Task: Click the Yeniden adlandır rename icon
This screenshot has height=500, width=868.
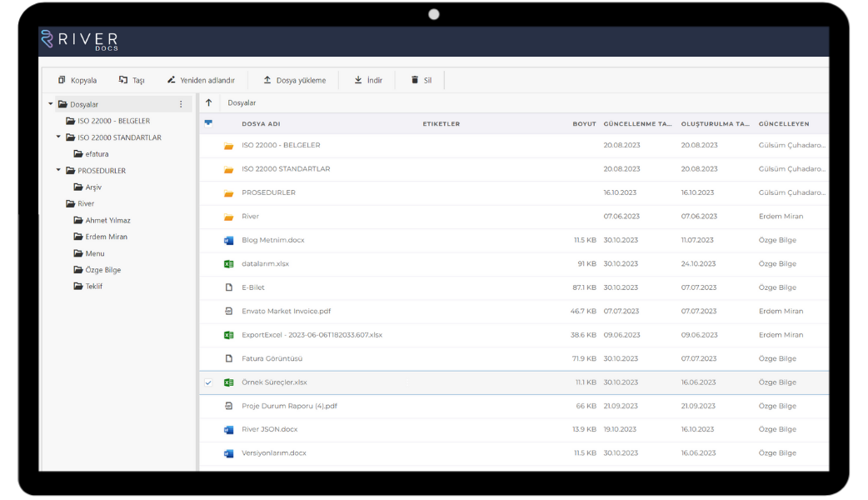Action: (172, 80)
